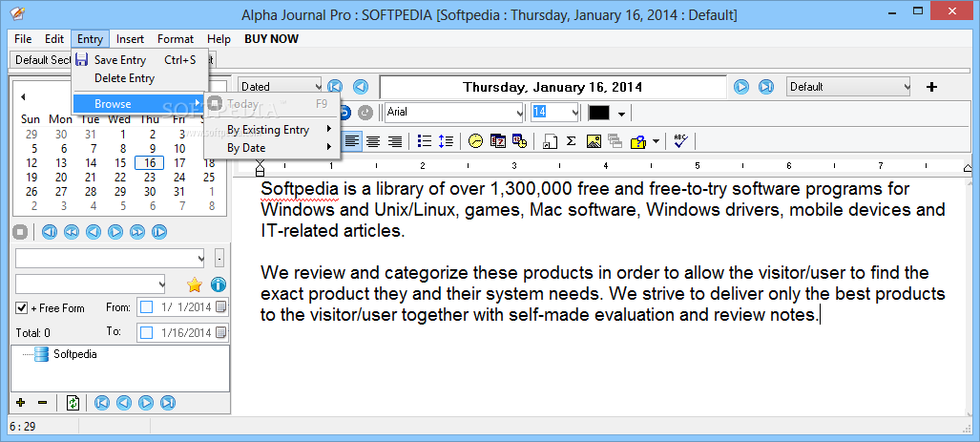The width and height of the screenshot is (980, 442).
Task: Click the blue info icon beside the star
Action: point(219,285)
